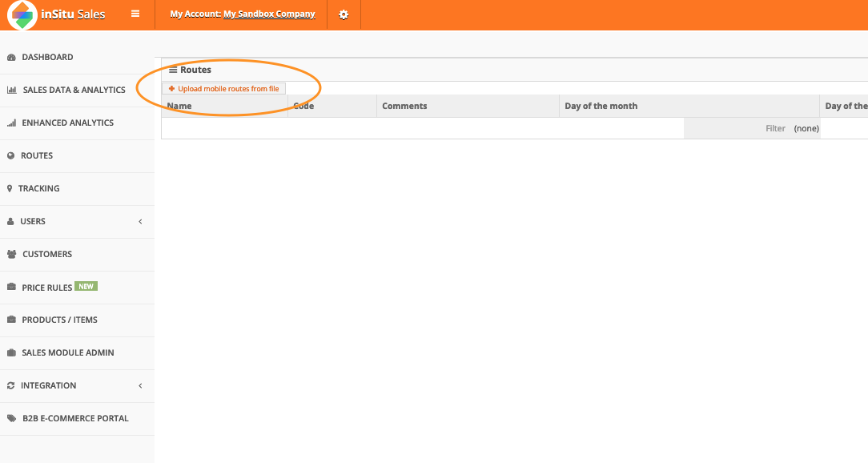The width and height of the screenshot is (868, 463).
Task: Click the Customers group icon
Action: click(11, 255)
